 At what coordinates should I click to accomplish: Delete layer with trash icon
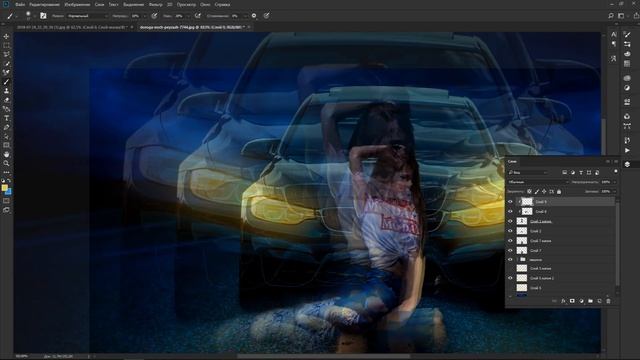(x=608, y=301)
